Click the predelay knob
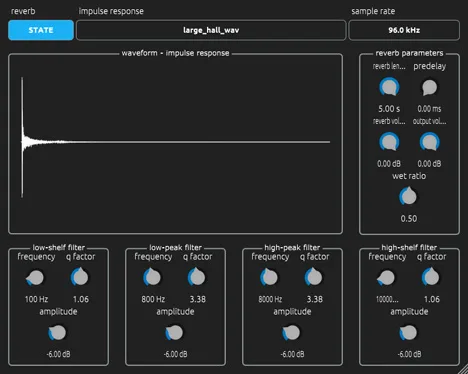This screenshot has height=374, width=468. 429,87
